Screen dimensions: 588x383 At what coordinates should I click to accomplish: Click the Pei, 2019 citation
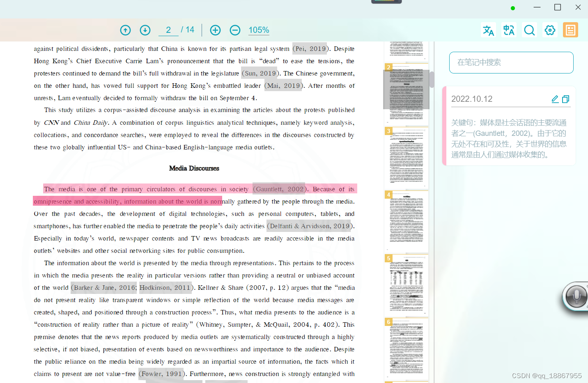(x=310, y=48)
